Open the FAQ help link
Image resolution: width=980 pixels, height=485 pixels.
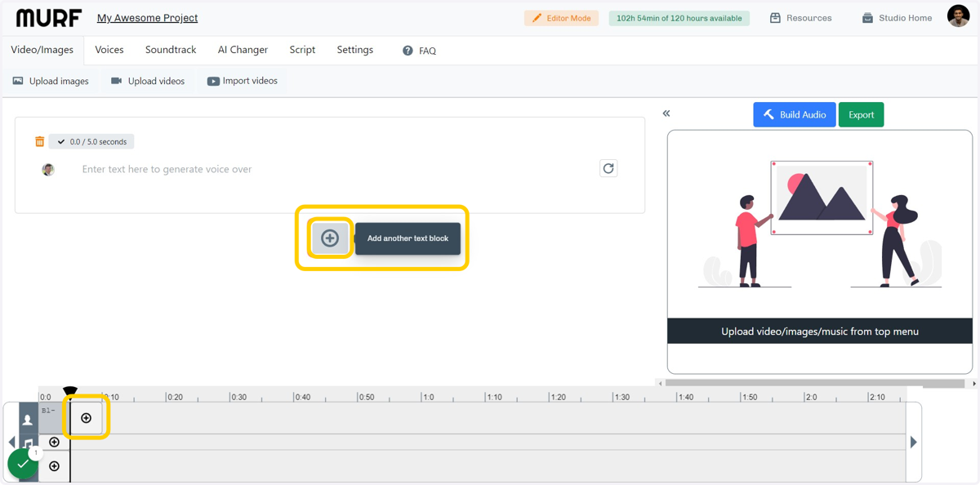pyautogui.click(x=419, y=51)
